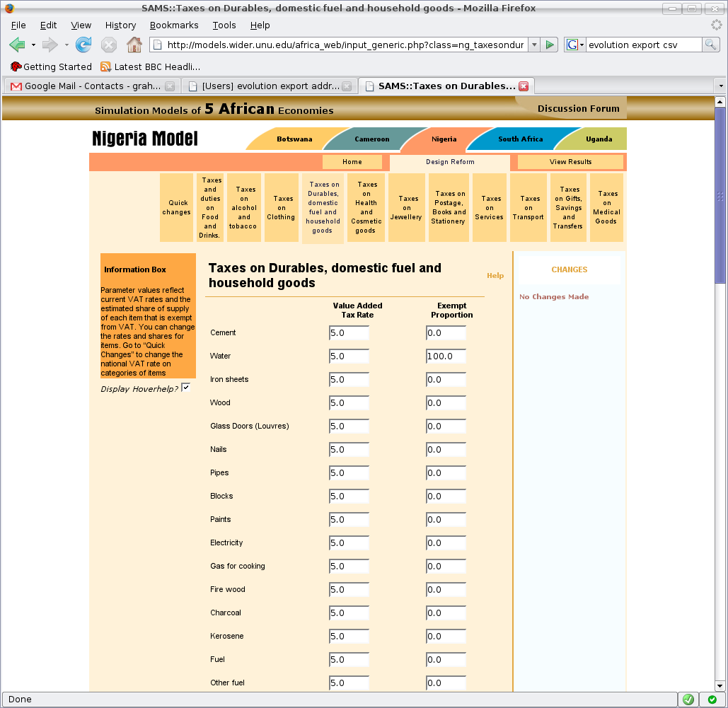Open the Taxes on Jewellery section
Screen dimensions: 728x708
tap(407, 208)
